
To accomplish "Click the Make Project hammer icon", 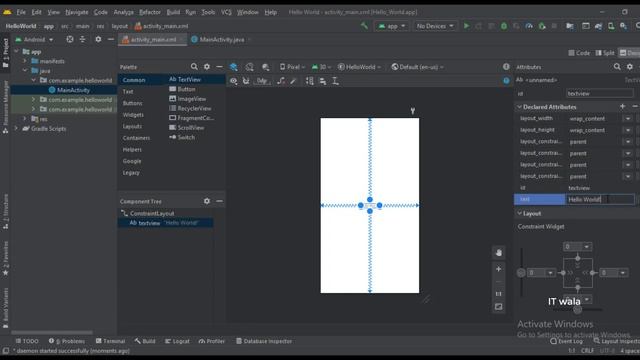I will (x=364, y=26).
